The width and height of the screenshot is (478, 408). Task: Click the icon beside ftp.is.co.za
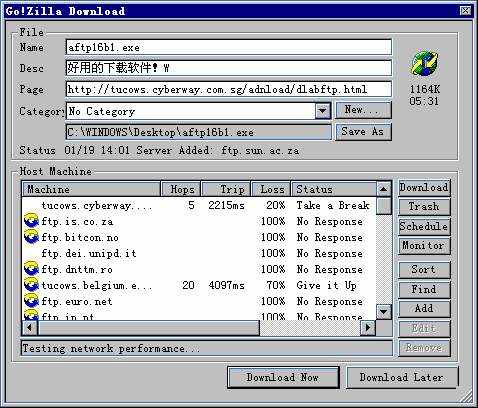pos(32,221)
